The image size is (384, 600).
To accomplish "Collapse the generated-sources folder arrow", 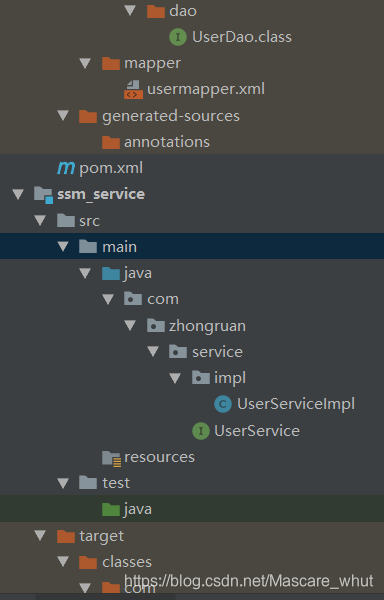I will point(63,116).
